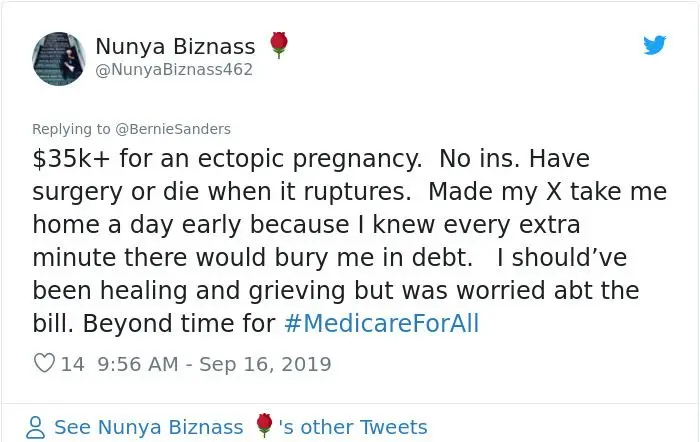Open the 9:56 AM time stamp
The image size is (700, 442).
click(x=140, y=365)
